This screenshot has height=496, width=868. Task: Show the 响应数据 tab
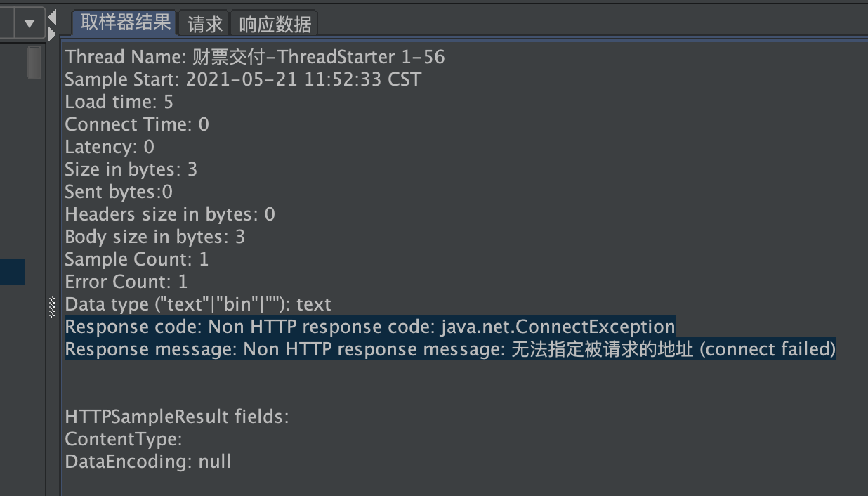[x=275, y=24]
